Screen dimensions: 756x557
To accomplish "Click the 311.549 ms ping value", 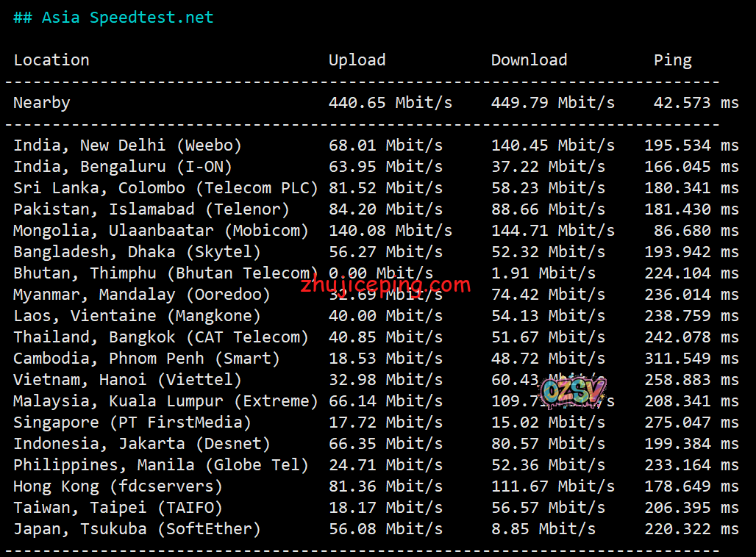I will pyautogui.click(x=691, y=359).
